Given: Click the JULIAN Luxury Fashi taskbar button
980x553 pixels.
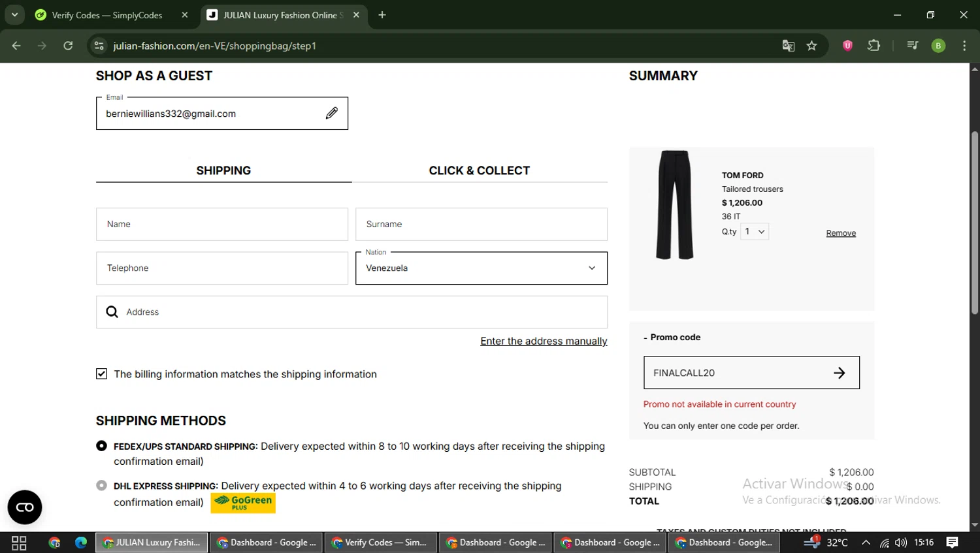Looking at the screenshot, I should (x=152, y=543).
